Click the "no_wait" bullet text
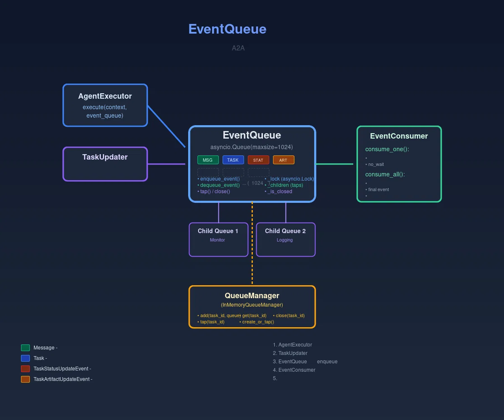 (375, 164)
